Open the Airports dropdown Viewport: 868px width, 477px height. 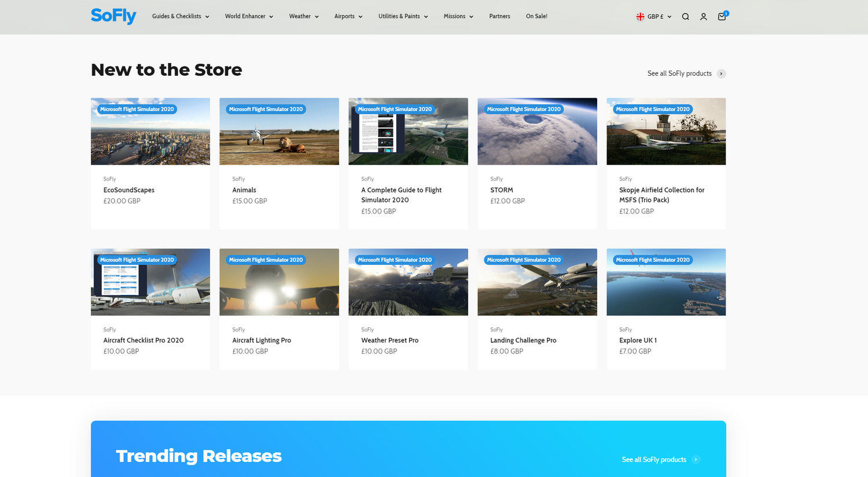[348, 16]
